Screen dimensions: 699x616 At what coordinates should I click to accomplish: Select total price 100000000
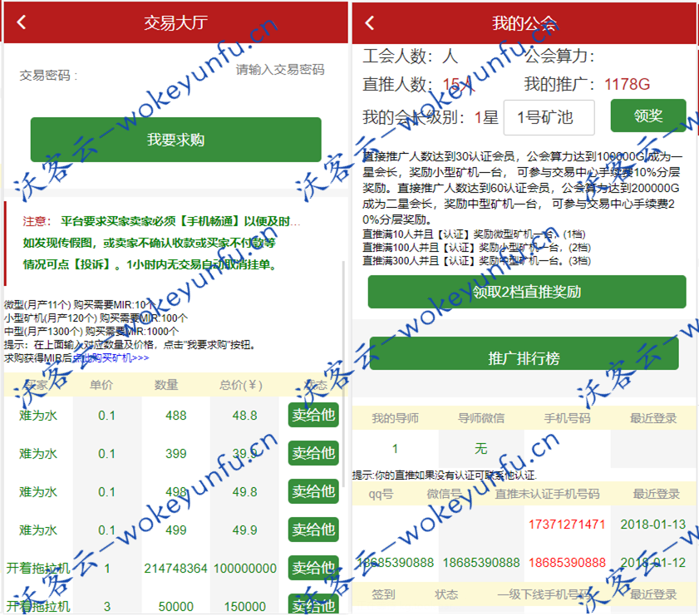[245, 569]
